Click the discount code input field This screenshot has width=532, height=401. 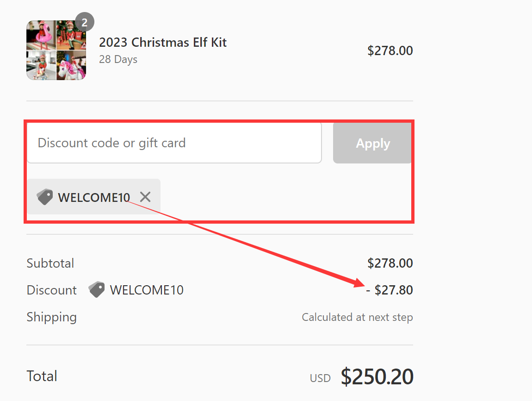174,143
